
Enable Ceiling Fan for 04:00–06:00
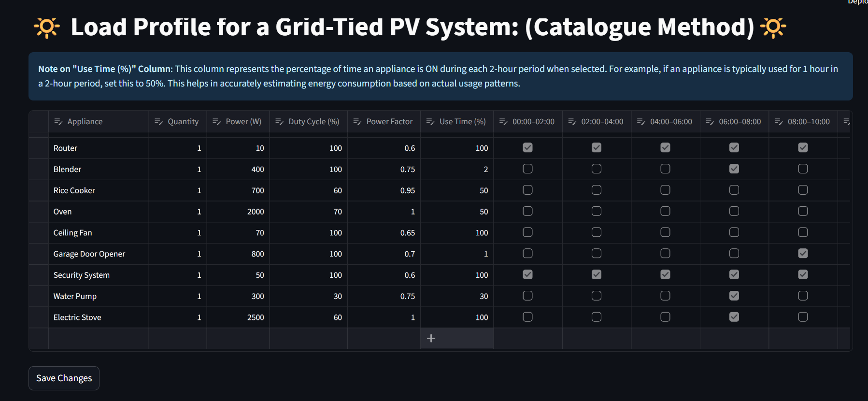[x=665, y=232]
